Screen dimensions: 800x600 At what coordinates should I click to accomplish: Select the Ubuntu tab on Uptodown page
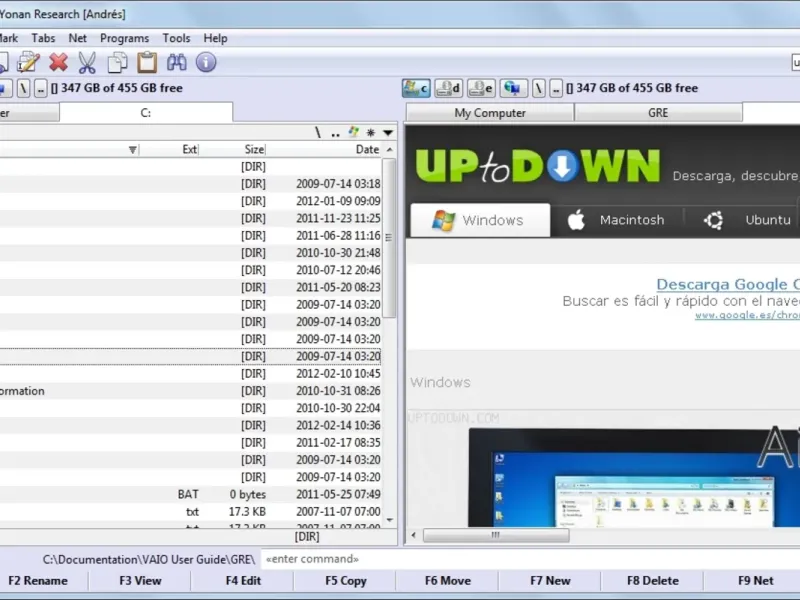[747, 220]
